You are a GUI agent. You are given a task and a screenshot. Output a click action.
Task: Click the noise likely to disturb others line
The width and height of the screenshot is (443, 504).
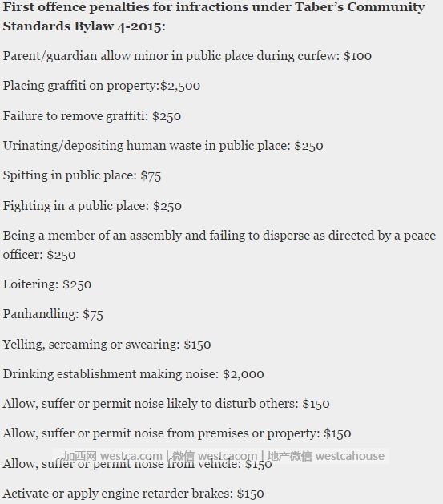coord(167,404)
